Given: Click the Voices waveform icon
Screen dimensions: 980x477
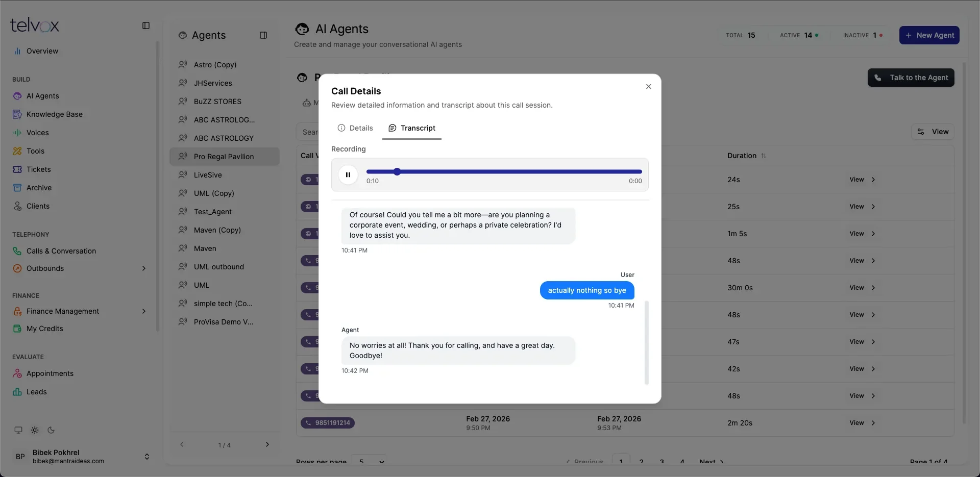Looking at the screenshot, I should click(17, 133).
